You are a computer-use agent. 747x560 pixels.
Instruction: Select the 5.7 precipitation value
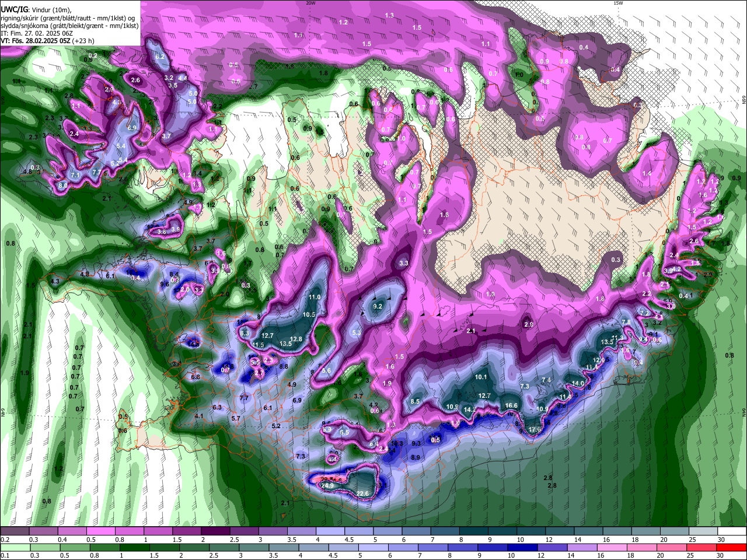[236, 418]
